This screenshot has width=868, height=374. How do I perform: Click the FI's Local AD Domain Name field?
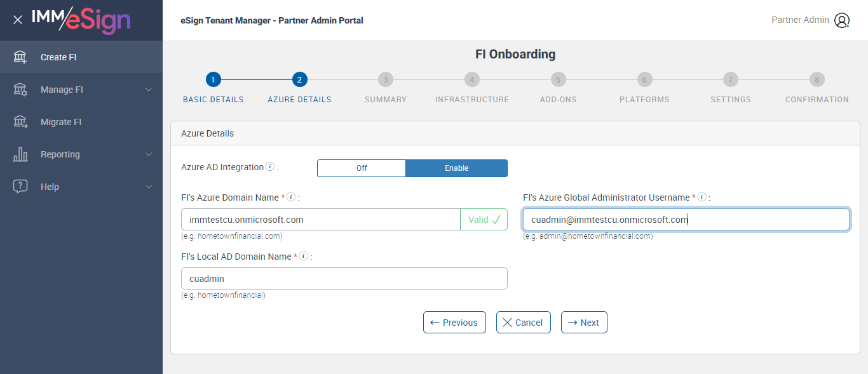pyautogui.click(x=344, y=279)
